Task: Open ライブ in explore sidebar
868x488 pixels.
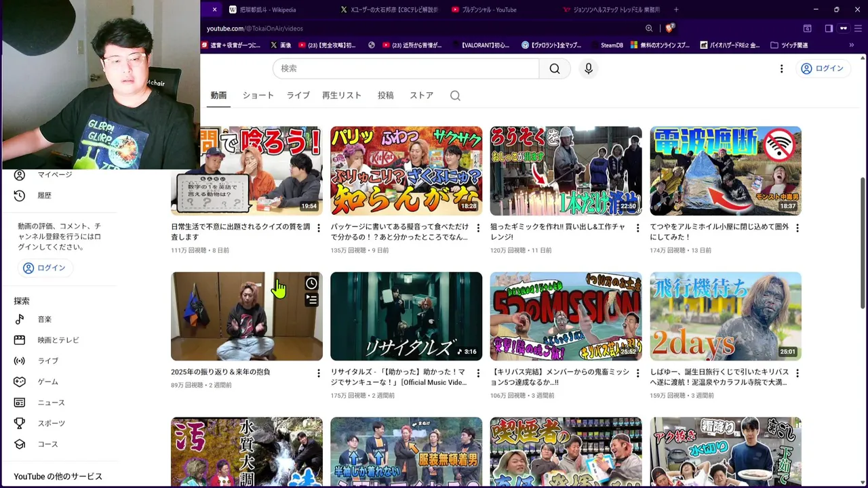Action: 37,361
